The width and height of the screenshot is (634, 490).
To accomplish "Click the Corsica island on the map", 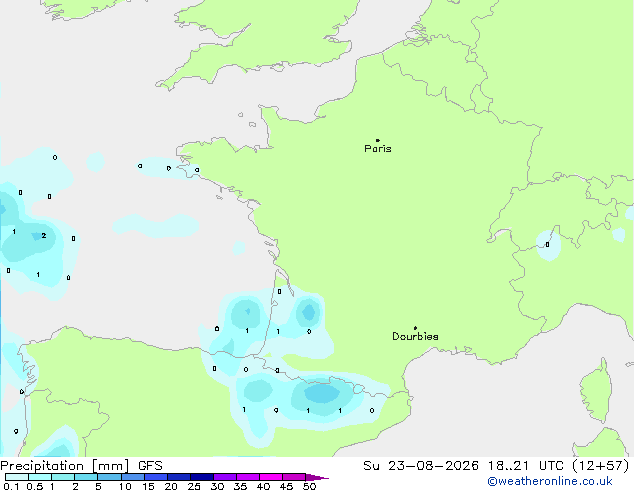I will [x=596, y=389].
